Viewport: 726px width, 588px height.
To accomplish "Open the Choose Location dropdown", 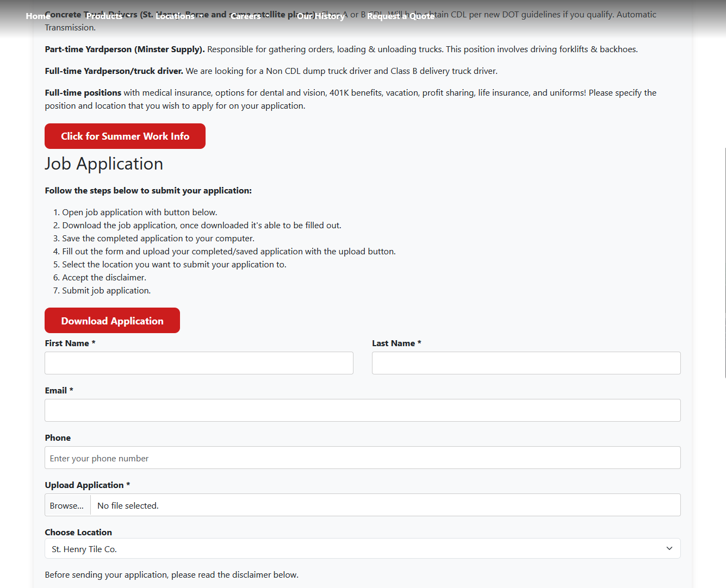I will 353,549.
